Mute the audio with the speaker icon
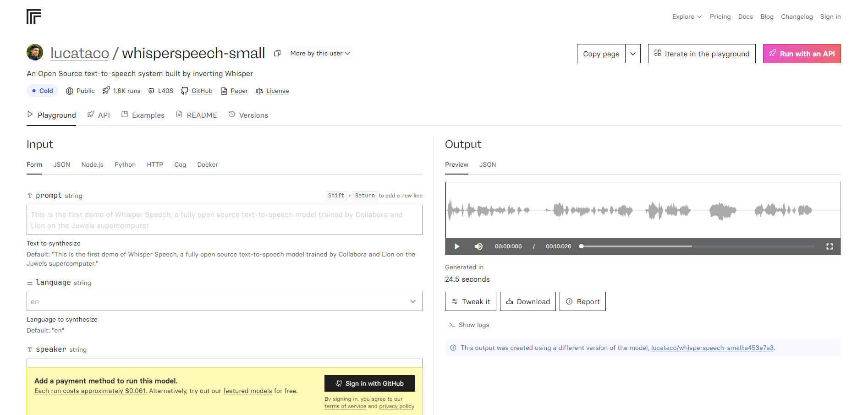Screen dimensions: 868x415 [478, 246]
